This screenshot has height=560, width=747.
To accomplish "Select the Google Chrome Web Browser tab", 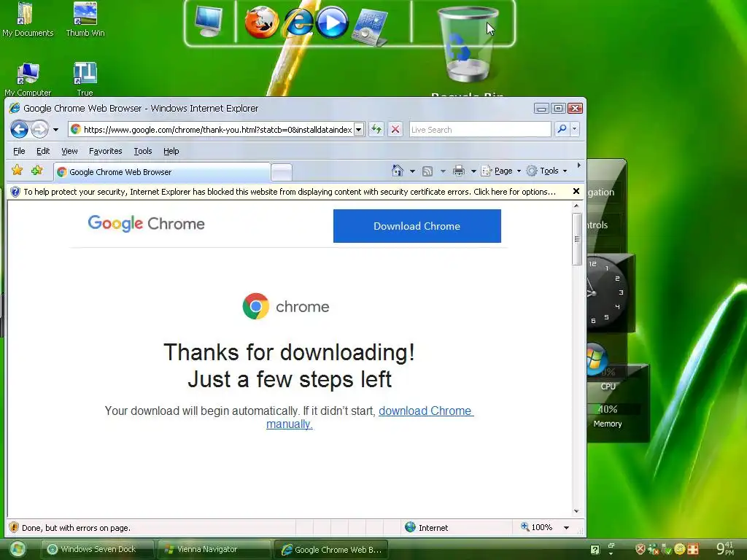I will tap(162, 172).
